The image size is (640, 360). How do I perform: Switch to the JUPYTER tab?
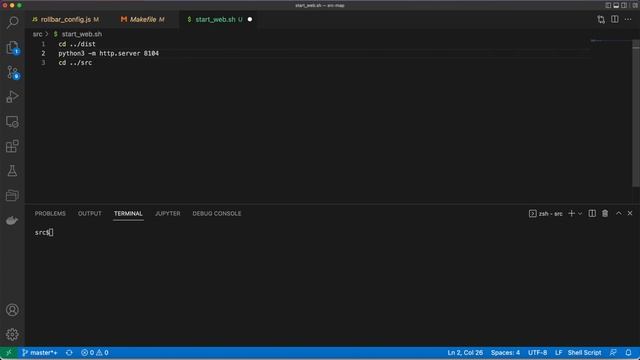[167, 213]
